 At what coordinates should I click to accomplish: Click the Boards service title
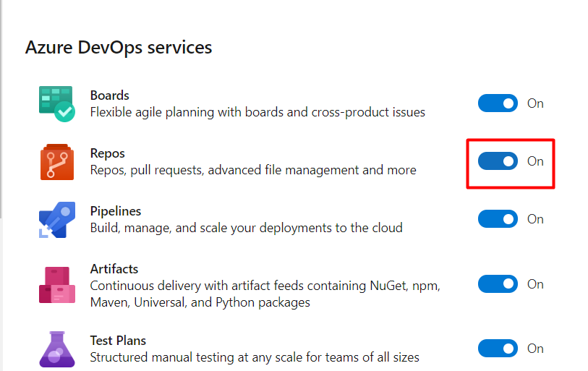[x=109, y=95]
